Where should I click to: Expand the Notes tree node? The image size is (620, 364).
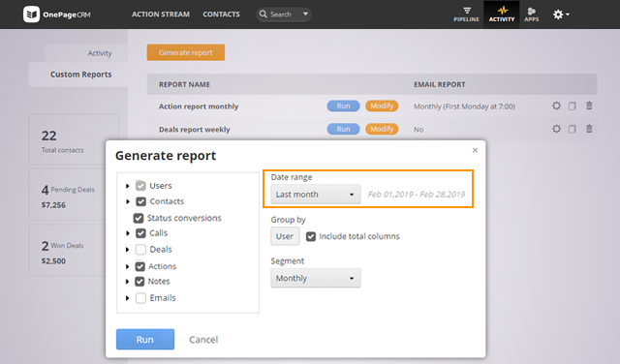(x=127, y=282)
